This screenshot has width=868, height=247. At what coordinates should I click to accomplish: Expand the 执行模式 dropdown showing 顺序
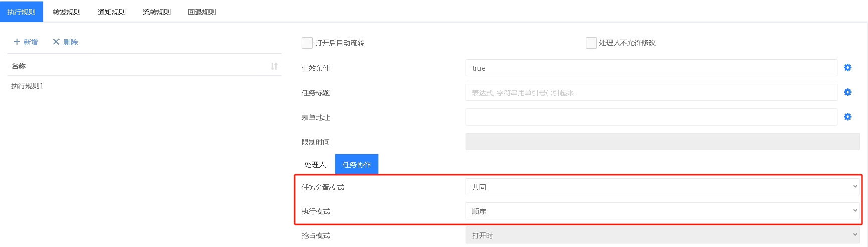pos(662,211)
